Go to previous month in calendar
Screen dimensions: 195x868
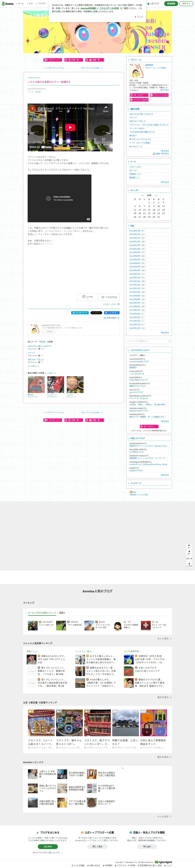(x=142, y=195)
